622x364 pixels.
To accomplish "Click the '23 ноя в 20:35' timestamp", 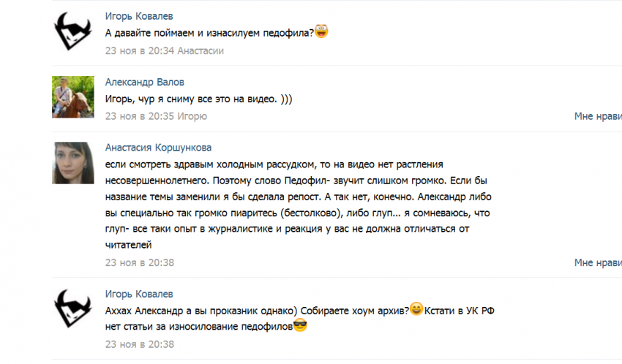I will click(x=140, y=116).
